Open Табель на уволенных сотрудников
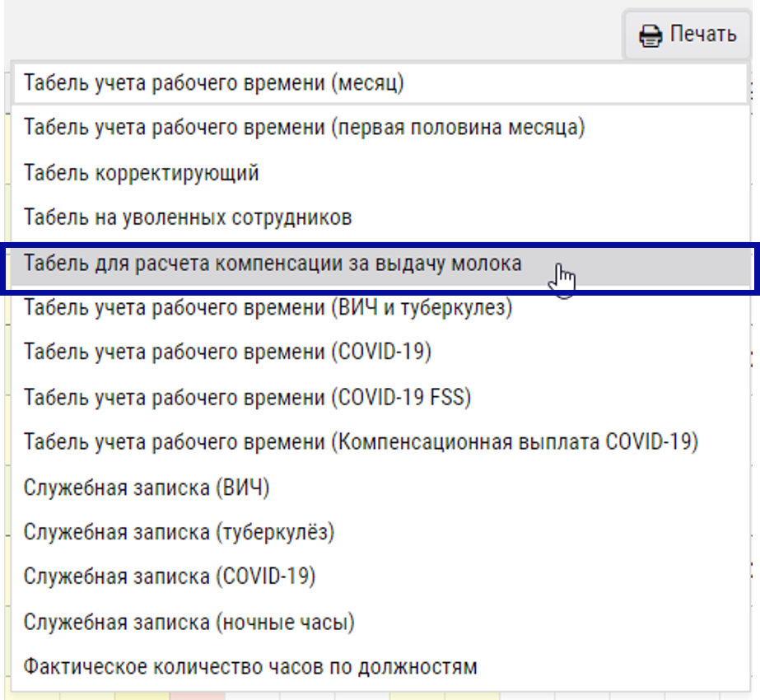The image size is (760, 700). coord(188,217)
